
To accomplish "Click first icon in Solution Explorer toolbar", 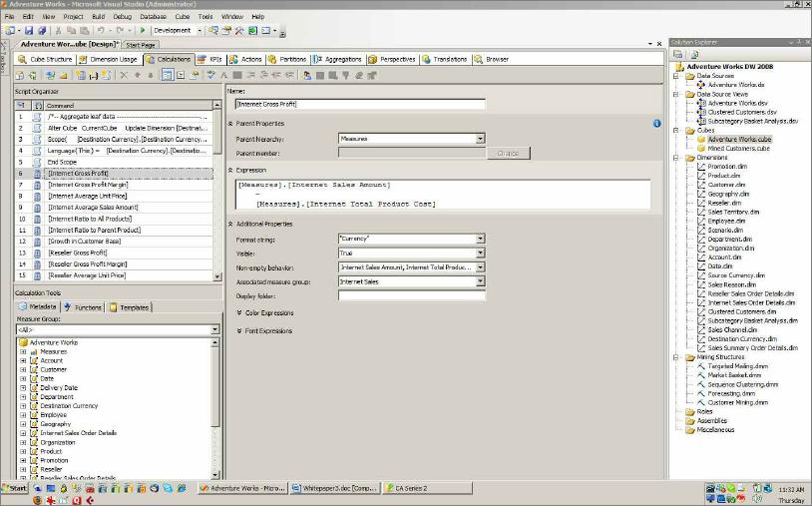I will click(x=678, y=54).
